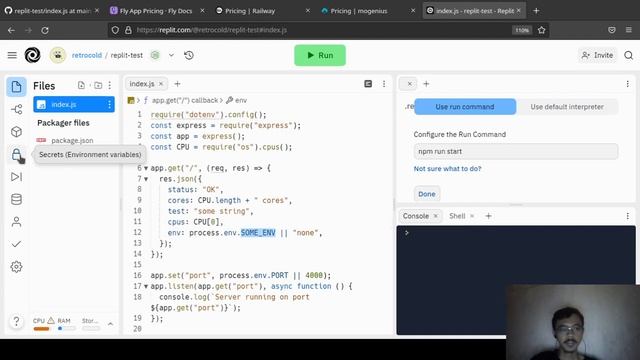The image size is (640, 360).
Task: Select the index.js editor tab
Action: pos(142,84)
